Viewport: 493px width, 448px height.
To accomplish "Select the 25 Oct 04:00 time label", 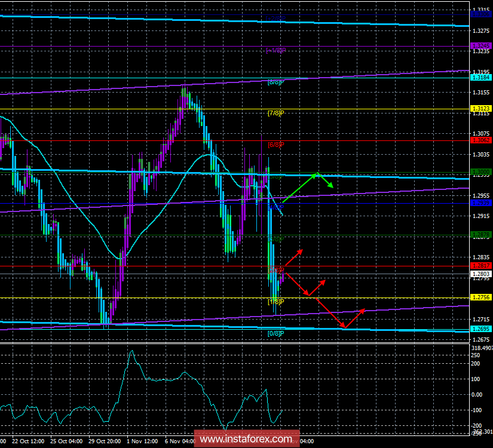I will point(66,441).
